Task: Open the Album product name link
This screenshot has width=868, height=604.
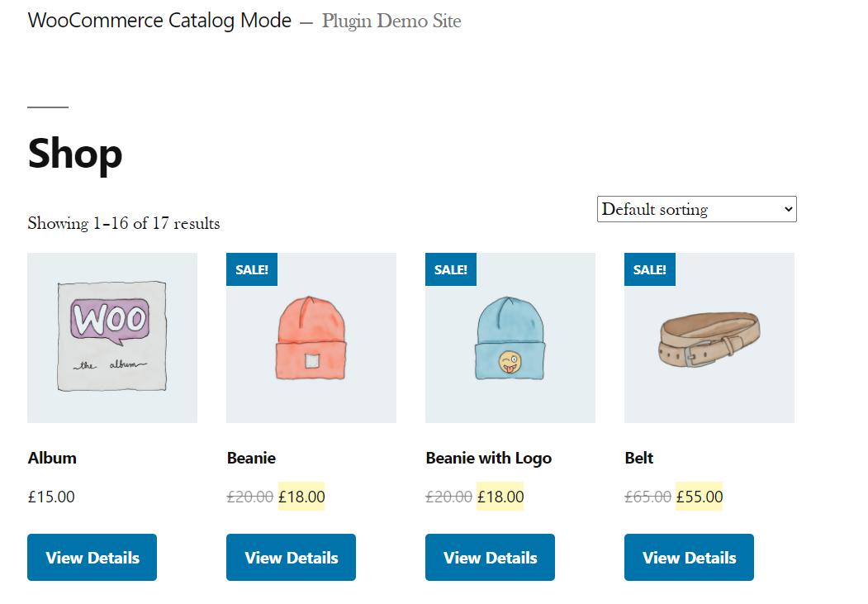Action: point(51,458)
